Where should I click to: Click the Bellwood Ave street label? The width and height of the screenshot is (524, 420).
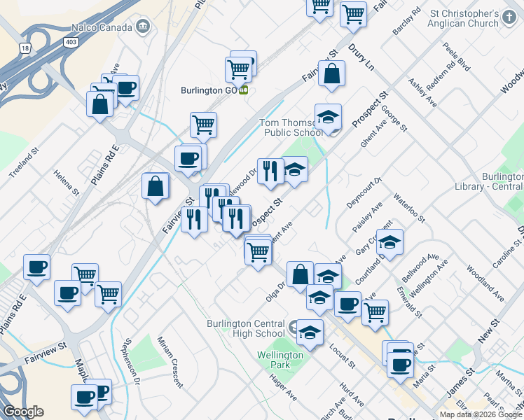(x=420, y=268)
